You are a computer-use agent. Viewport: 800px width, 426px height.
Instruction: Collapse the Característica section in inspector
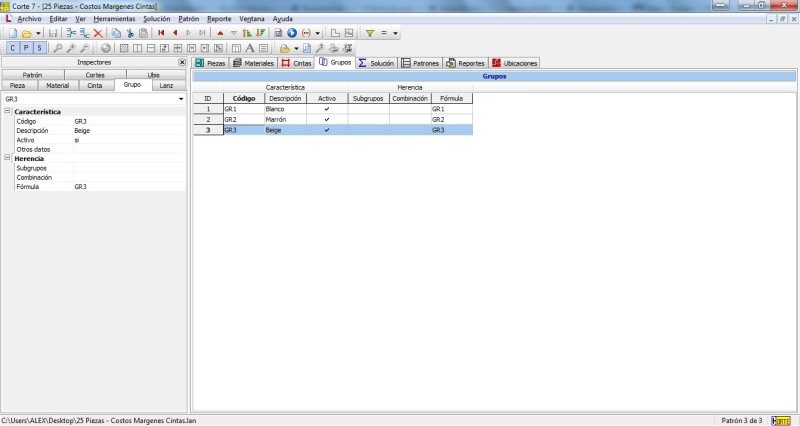pos(7,112)
